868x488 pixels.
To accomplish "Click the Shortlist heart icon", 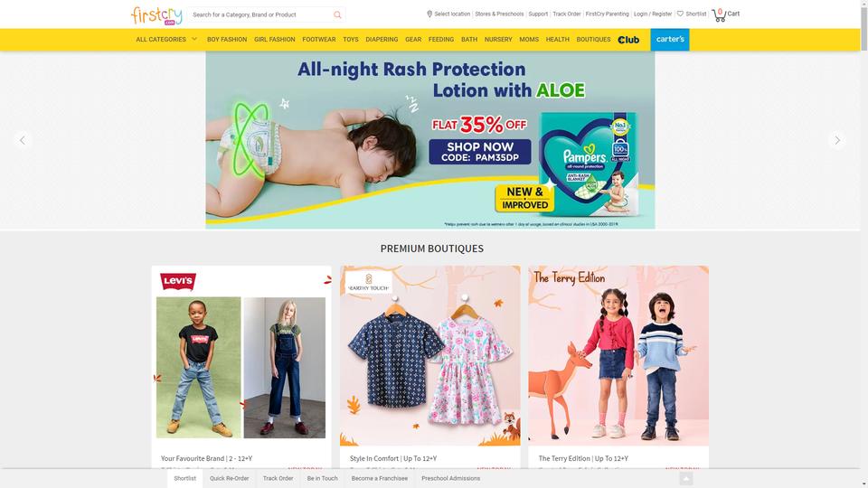I will click(x=680, y=14).
